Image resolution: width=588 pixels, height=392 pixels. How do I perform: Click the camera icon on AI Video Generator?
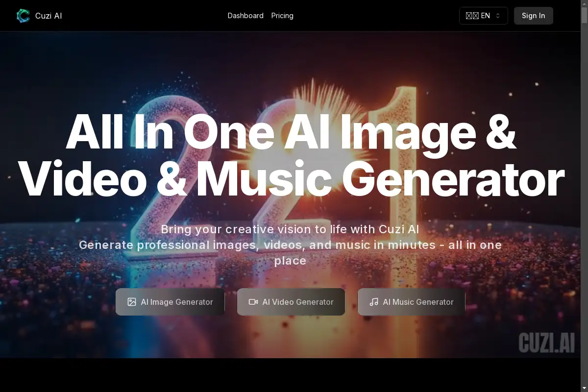click(253, 302)
